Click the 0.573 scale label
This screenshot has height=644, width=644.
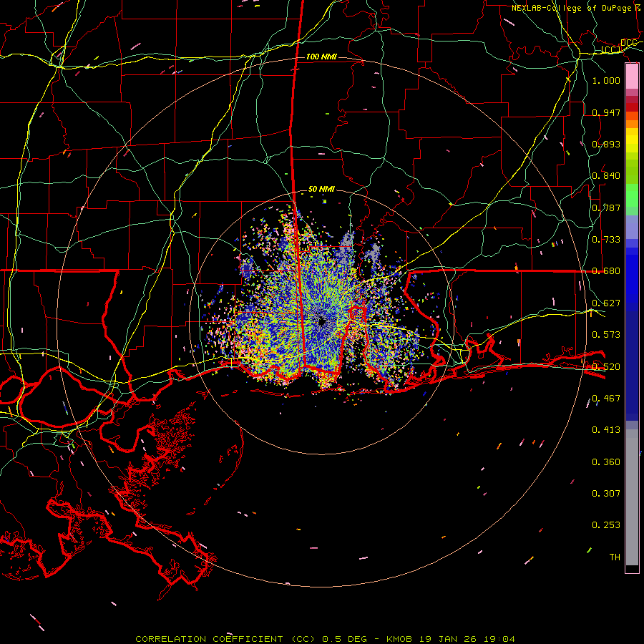(x=606, y=335)
